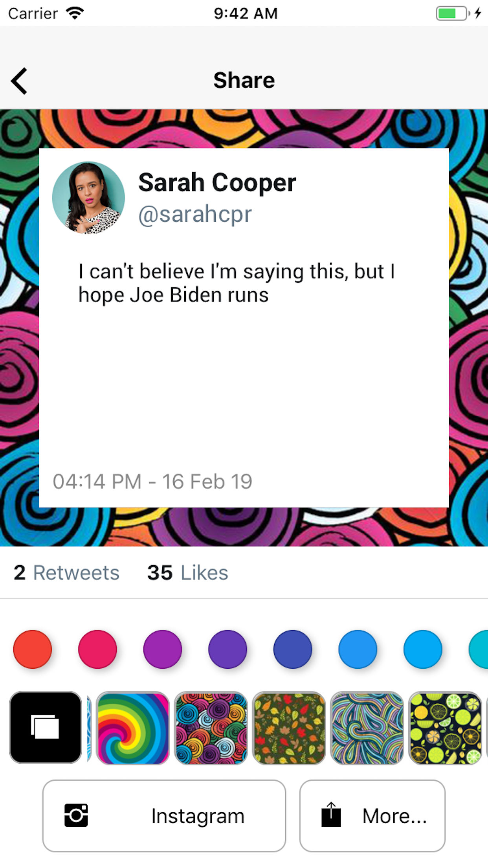488x868 pixels.
Task: Tap the 35 Likes count
Action: 187,572
